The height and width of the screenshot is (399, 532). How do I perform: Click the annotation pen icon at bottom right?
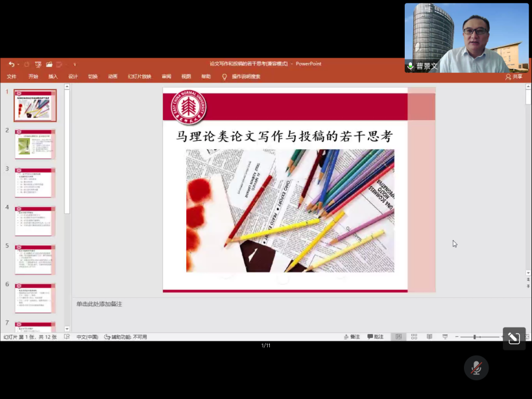[514, 338]
